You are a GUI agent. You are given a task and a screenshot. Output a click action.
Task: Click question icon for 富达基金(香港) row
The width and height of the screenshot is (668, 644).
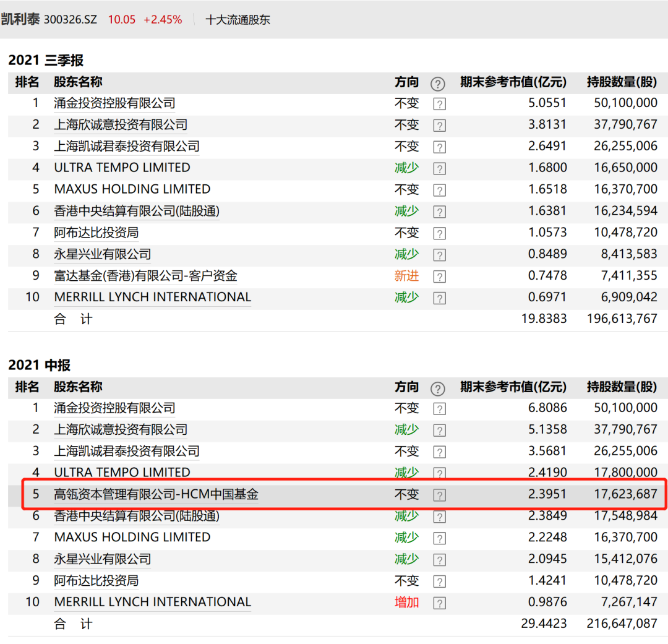tap(439, 277)
